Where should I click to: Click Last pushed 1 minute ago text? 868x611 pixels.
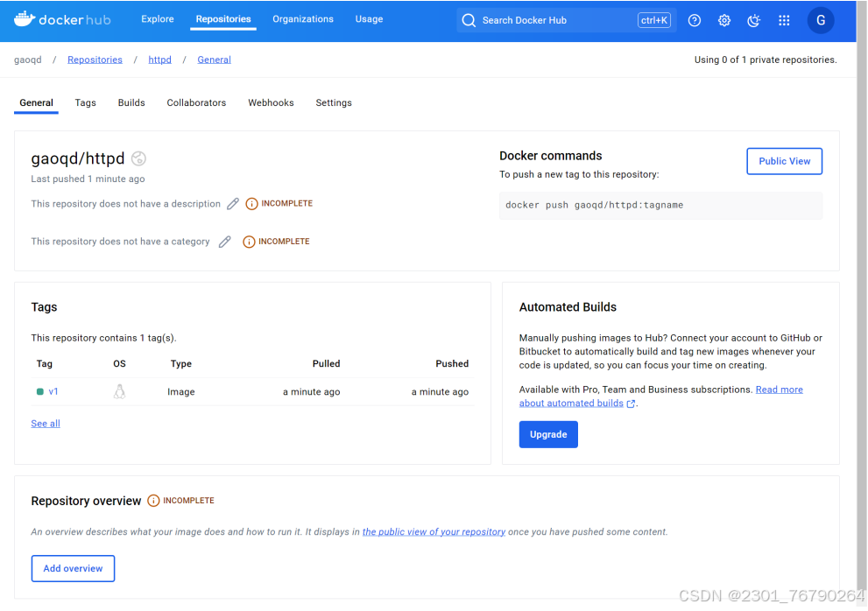[88, 179]
